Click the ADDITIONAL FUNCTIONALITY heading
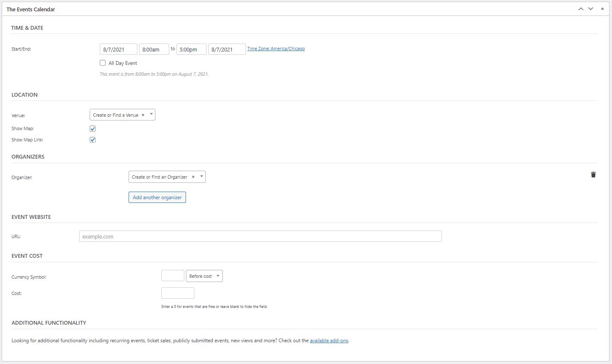Viewport: 612px width, 364px height. coord(49,323)
